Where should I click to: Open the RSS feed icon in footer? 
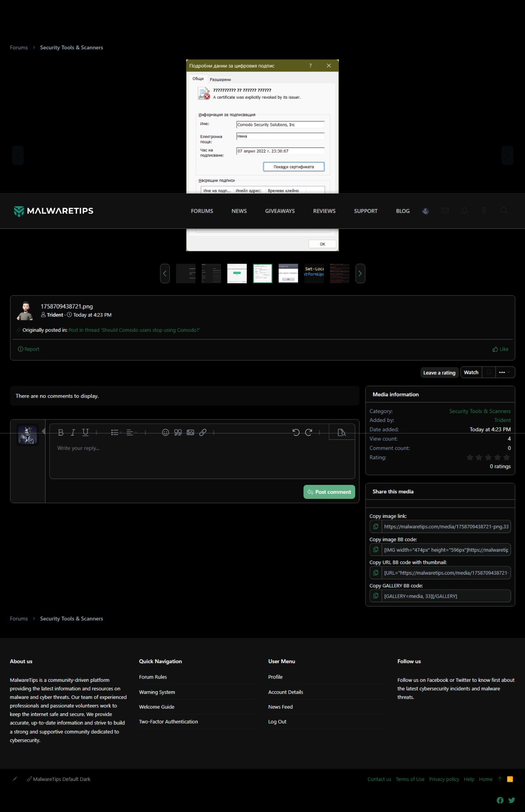pyautogui.click(x=510, y=779)
